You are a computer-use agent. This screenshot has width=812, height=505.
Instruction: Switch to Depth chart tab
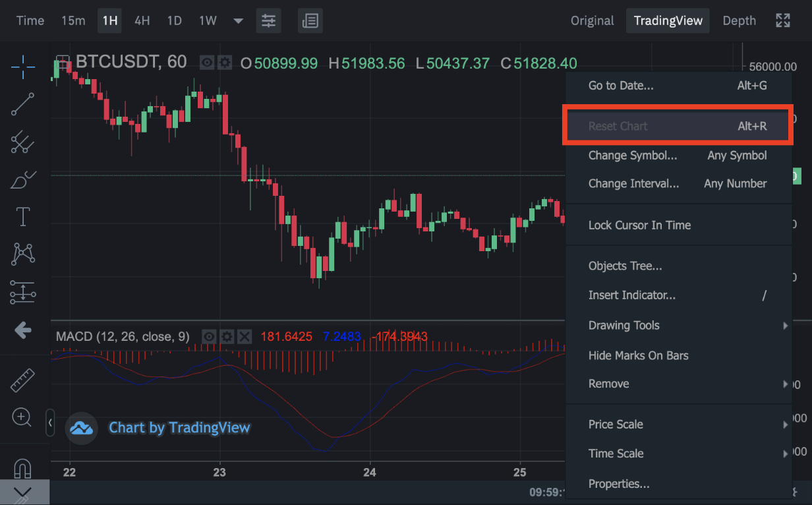coord(739,20)
